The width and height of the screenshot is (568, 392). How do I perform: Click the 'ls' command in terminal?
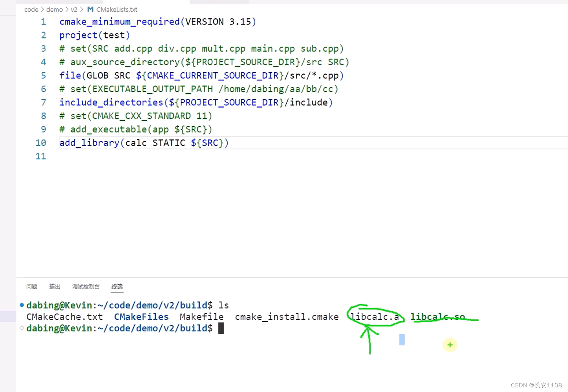[224, 305]
